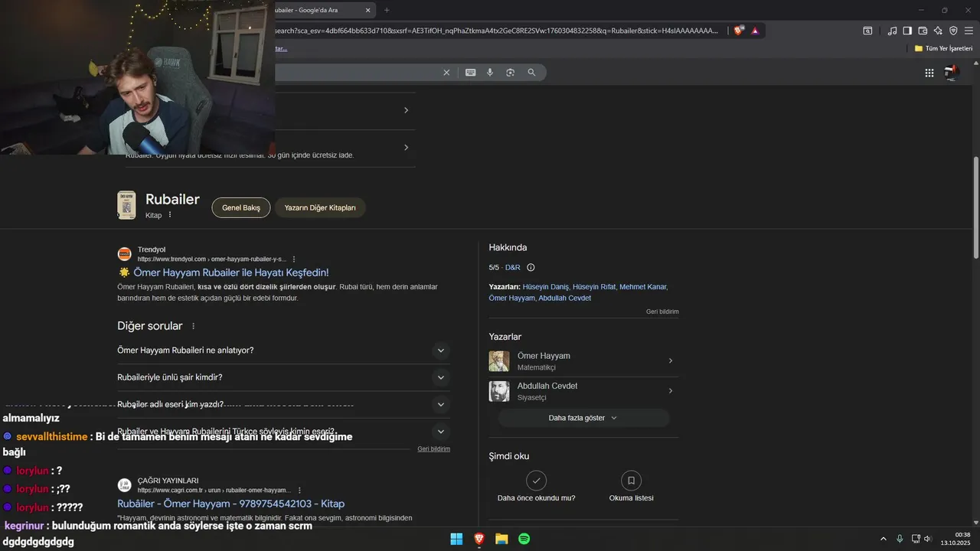Viewport: 980px width, 551px height.
Task: Click the info icon next to D&R rating
Action: click(x=531, y=268)
